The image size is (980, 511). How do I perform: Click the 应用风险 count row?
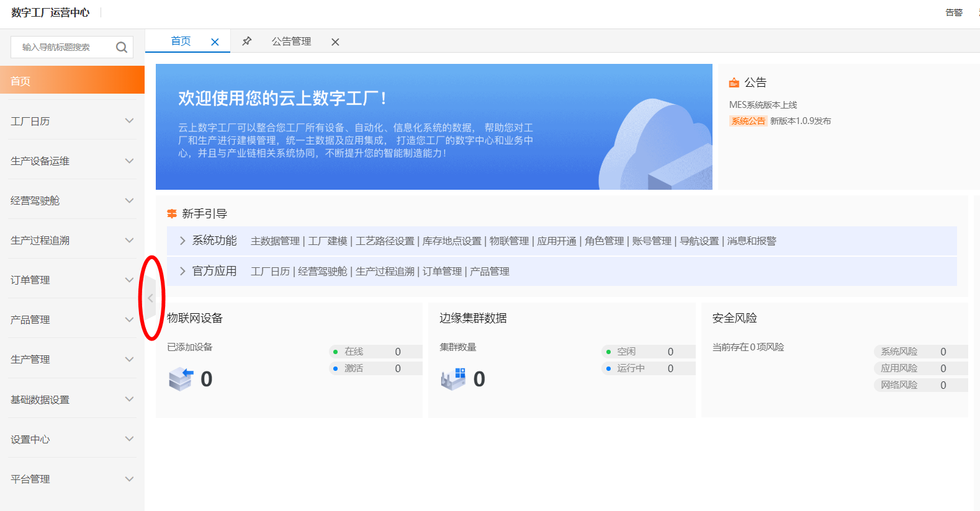coord(921,368)
